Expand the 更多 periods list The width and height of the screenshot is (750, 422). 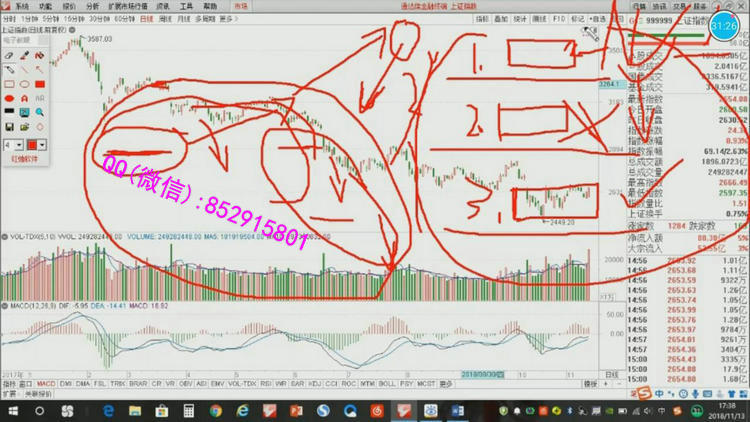[x=228, y=19]
